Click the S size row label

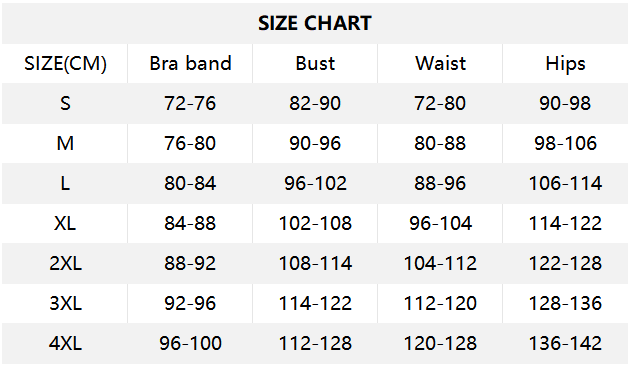pos(65,103)
